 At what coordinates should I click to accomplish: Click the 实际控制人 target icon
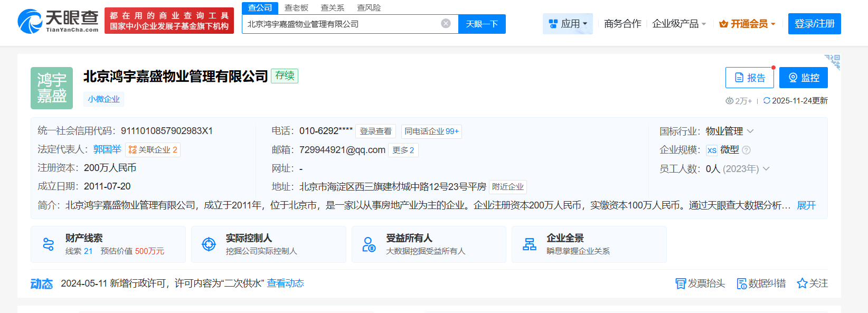(x=209, y=244)
